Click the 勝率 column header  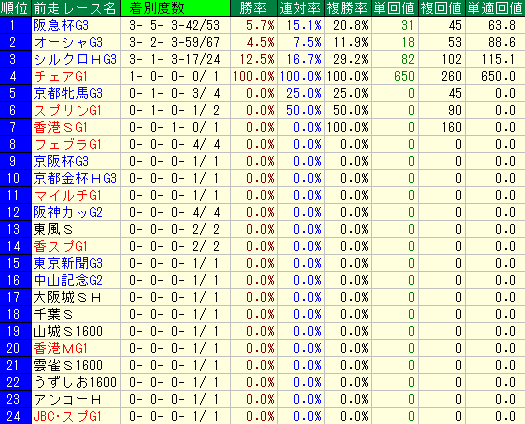pyautogui.click(x=254, y=8)
